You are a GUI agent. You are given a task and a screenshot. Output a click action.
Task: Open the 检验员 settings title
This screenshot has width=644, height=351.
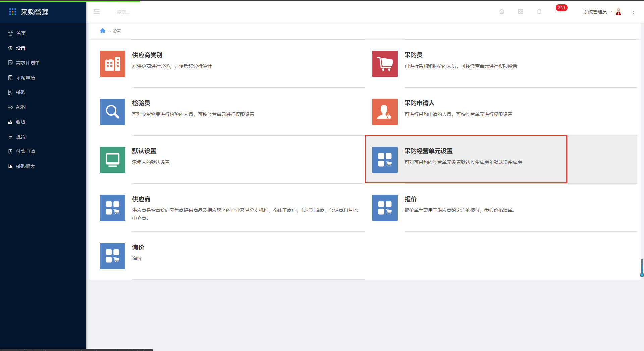141,103
